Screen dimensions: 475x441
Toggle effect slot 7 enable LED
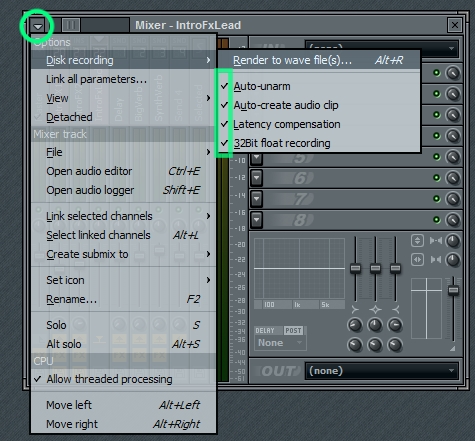point(436,199)
